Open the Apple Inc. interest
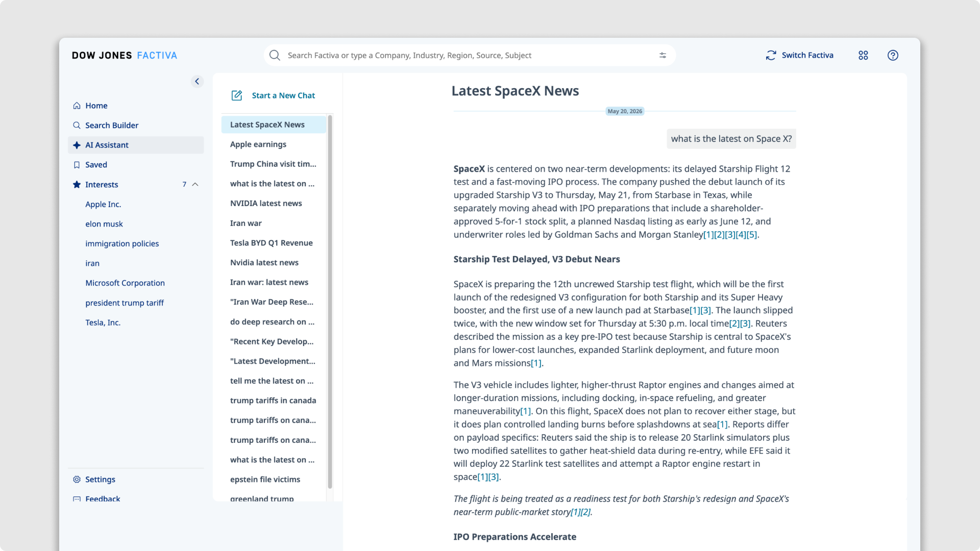The height and width of the screenshot is (551, 980). click(x=103, y=205)
